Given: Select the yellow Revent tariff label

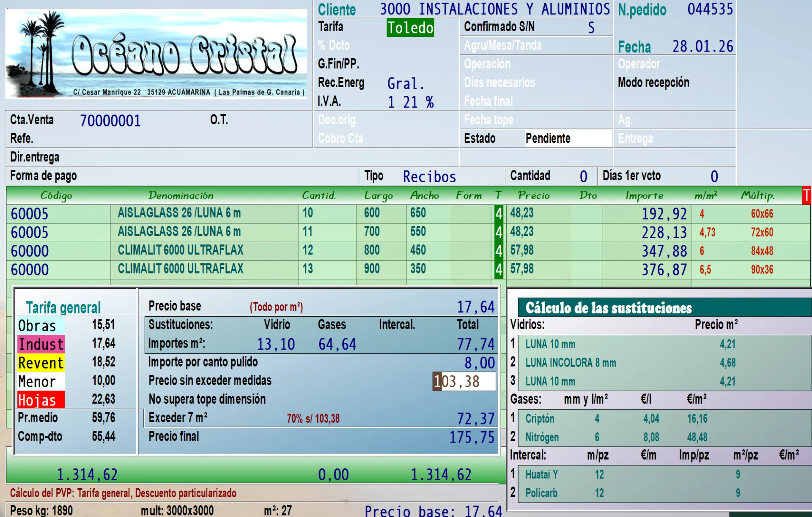Looking at the screenshot, I should coord(41,363).
